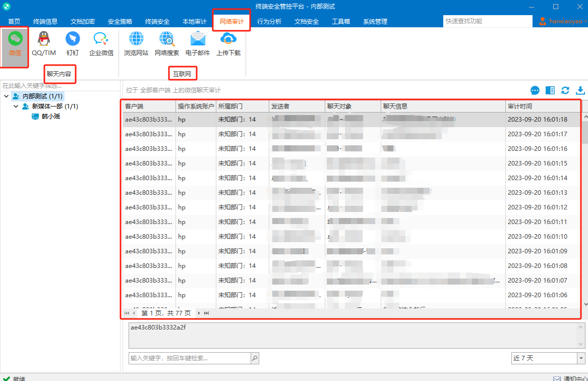Switch to the 行为分析 tab
Image resolution: width=588 pixels, height=381 pixels.
269,21
